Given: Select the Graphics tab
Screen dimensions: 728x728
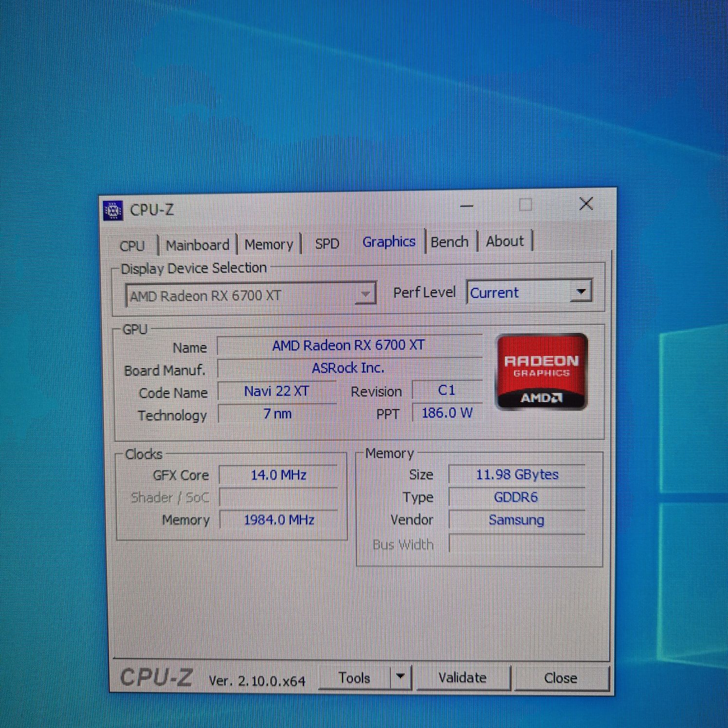Looking at the screenshot, I should [x=389, y=242].
